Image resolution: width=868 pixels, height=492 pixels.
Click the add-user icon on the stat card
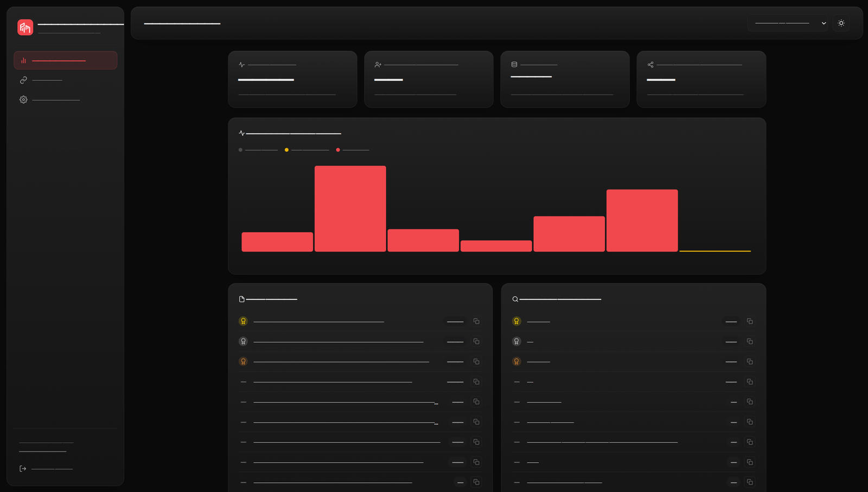pos(378,65)
